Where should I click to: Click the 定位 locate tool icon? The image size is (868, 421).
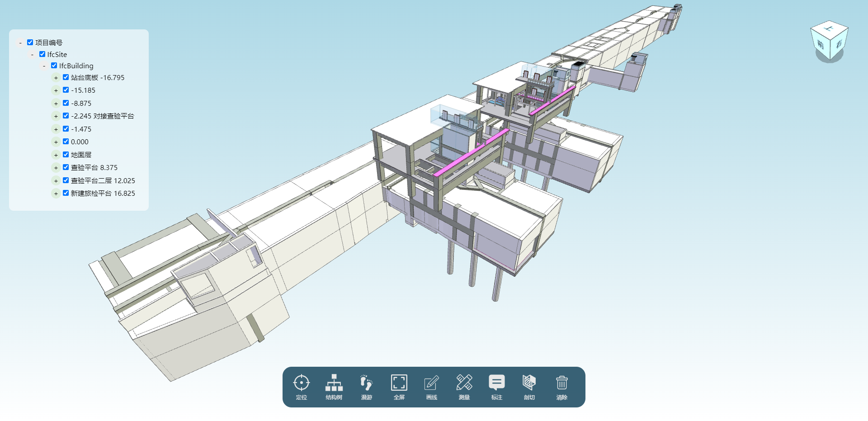[x=301, y=383]
